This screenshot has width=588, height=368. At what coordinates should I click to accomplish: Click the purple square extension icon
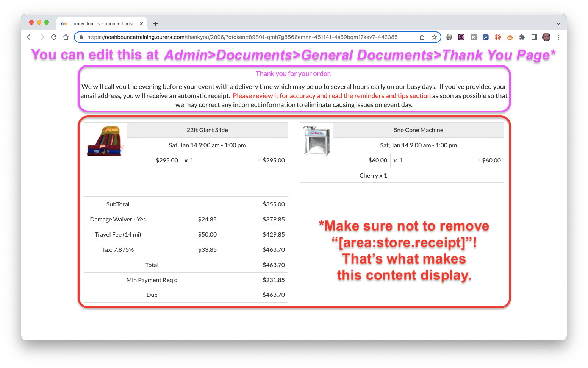461,37
